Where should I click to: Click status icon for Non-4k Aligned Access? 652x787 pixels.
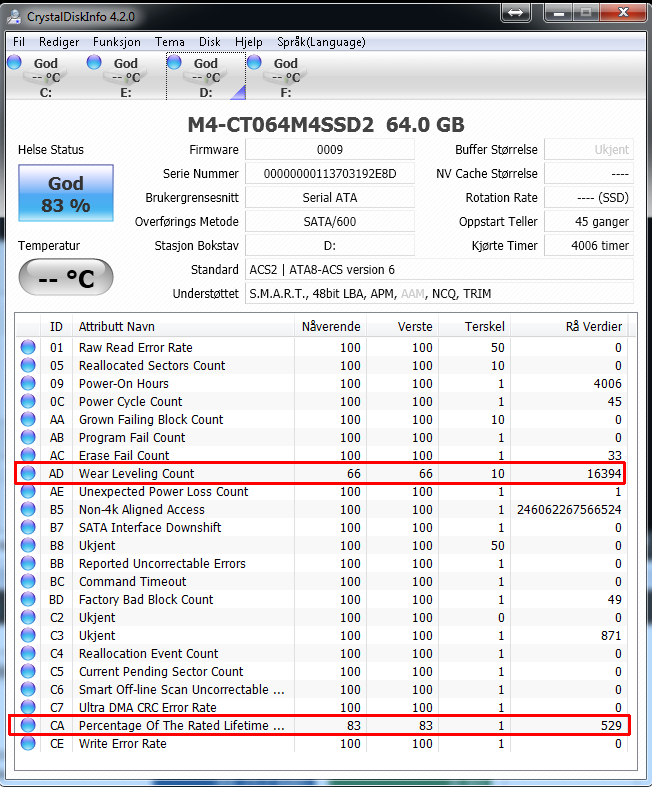coord(28,509)
